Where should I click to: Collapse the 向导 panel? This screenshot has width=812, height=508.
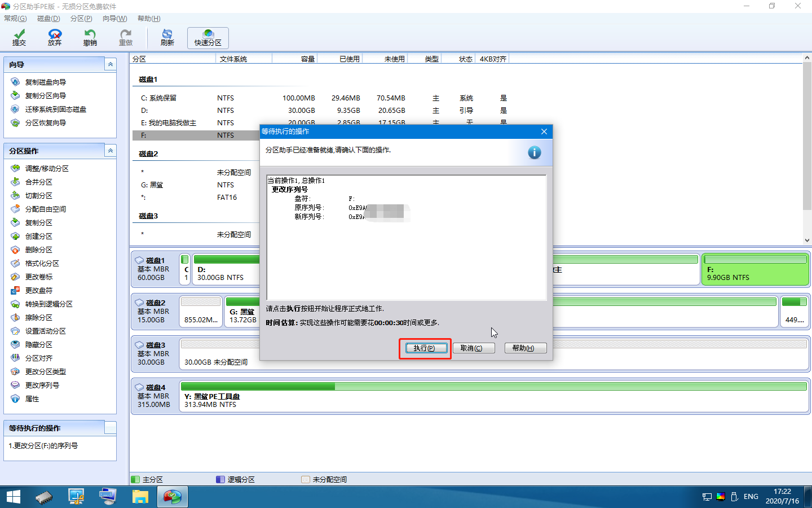point(111,64)
